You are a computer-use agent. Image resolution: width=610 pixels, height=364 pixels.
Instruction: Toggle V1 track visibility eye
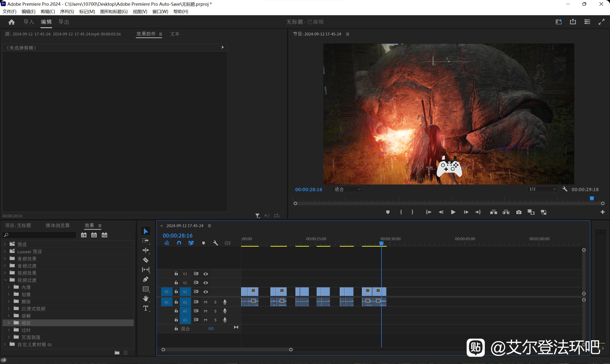[x=206, y=292]
